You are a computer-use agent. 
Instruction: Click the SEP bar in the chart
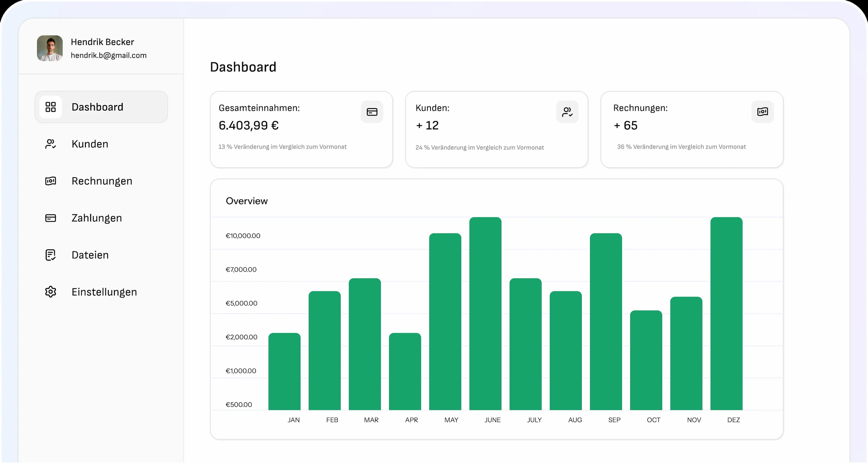point(606,322)
